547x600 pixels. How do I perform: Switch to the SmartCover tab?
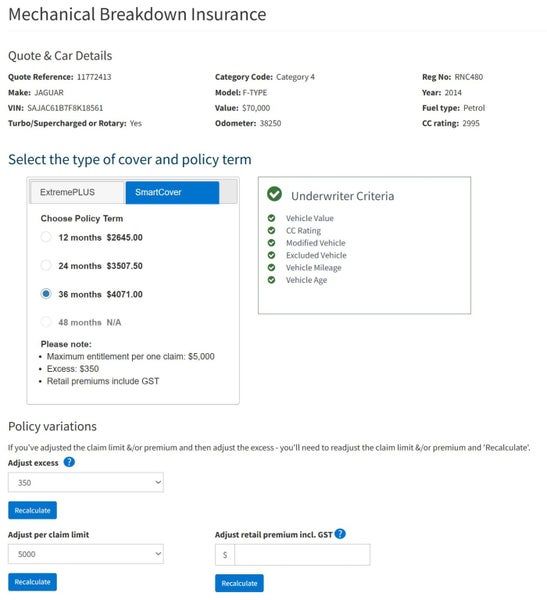coord(172,192)
